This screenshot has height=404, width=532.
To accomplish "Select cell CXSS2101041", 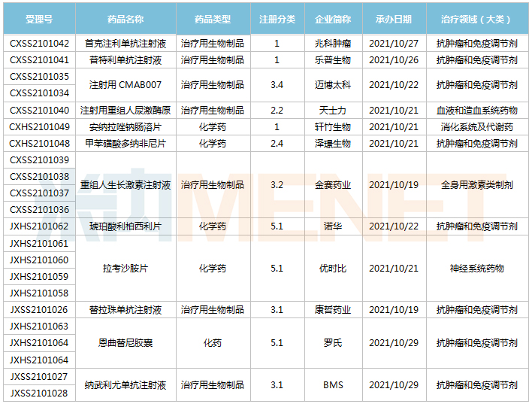I will click(x=39, y=60).
